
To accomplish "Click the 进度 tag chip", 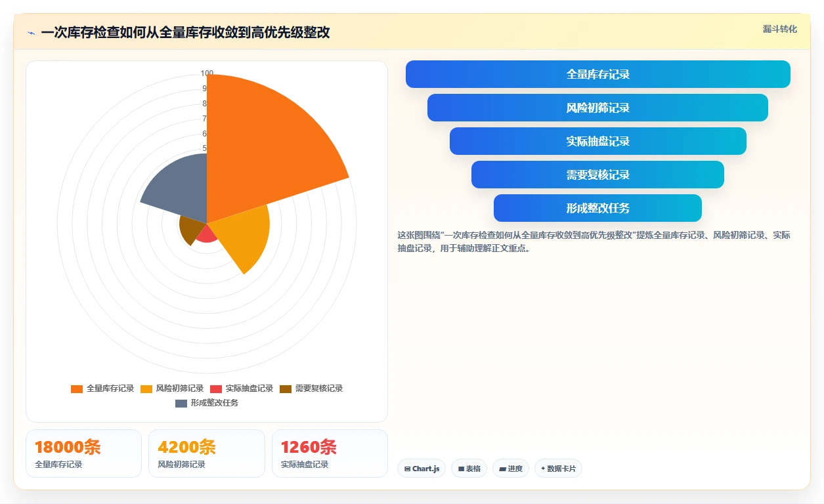I will pos(511,469).
